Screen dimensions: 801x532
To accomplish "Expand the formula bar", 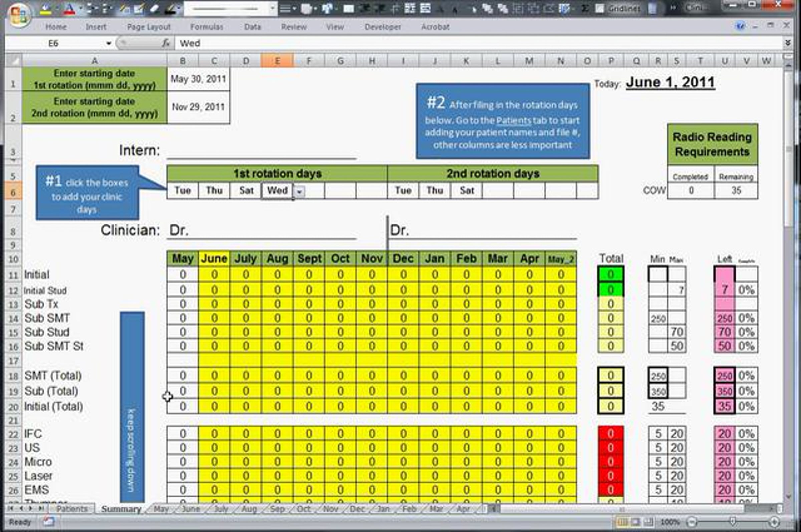I will pyautogui.click(x=788, y=43).
